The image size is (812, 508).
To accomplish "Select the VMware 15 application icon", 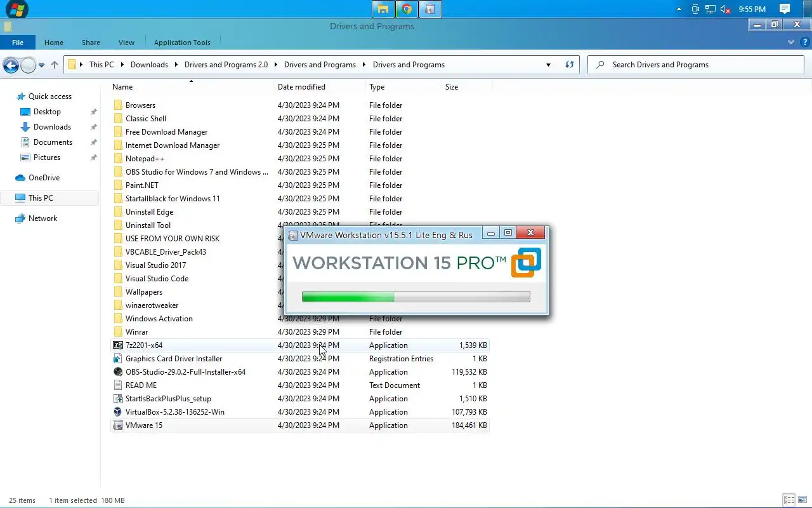I will point(118,425).
